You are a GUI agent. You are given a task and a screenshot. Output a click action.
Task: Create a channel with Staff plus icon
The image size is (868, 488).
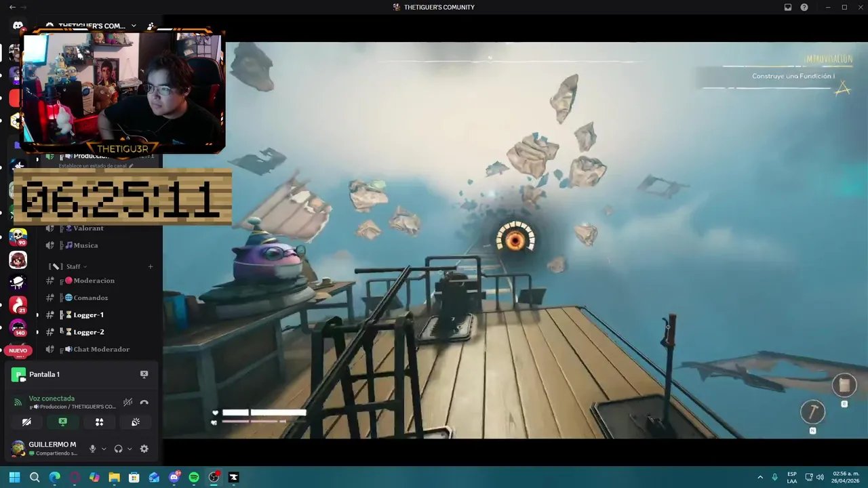[x=151, y=266]
